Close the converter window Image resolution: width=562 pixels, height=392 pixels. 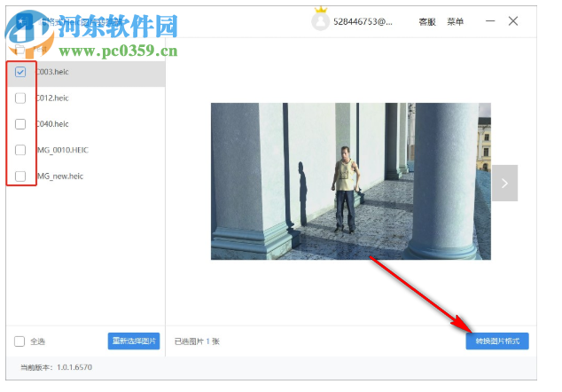click(x=513, y=21)
